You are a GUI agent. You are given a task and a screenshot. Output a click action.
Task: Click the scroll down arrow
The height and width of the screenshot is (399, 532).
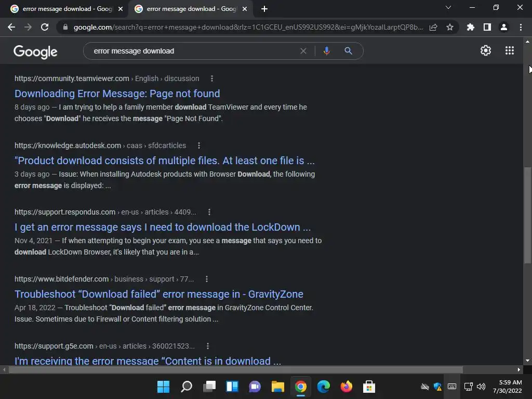(x=527, y=361)
